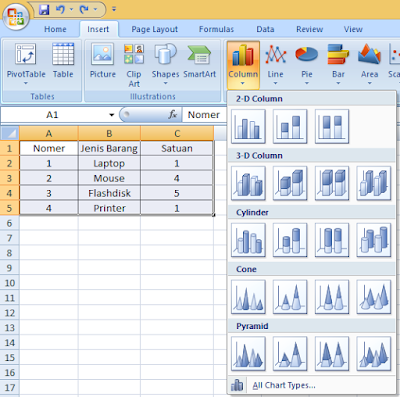Open the Pie chart dropdown
Viewport: 400px width, 397px height.
307,64
